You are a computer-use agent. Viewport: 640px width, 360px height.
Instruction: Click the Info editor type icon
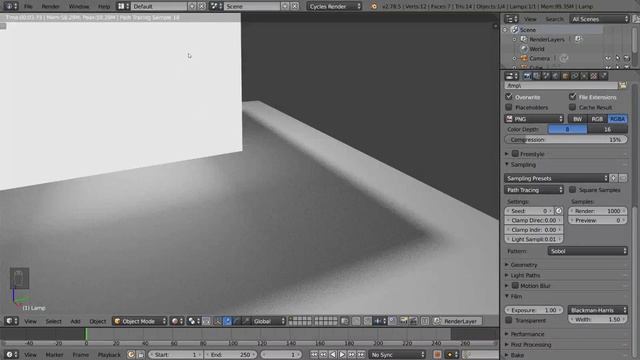11,6
